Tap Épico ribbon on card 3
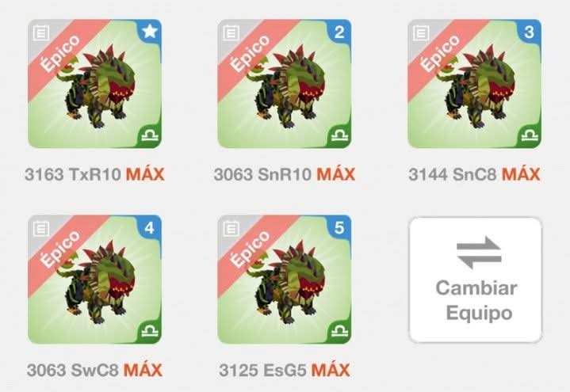 441,54
